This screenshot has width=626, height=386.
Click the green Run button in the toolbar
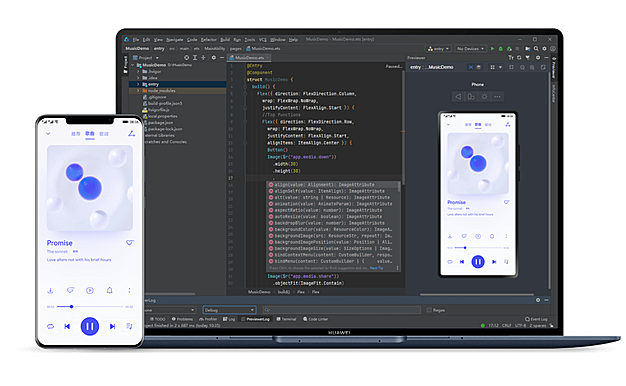[x=492, y=49]
